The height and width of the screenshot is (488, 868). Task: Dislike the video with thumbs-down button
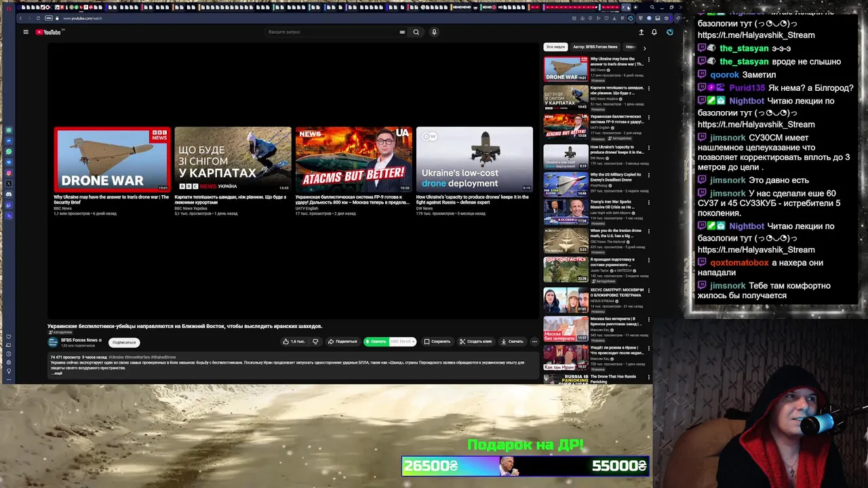tap(315, 342)
